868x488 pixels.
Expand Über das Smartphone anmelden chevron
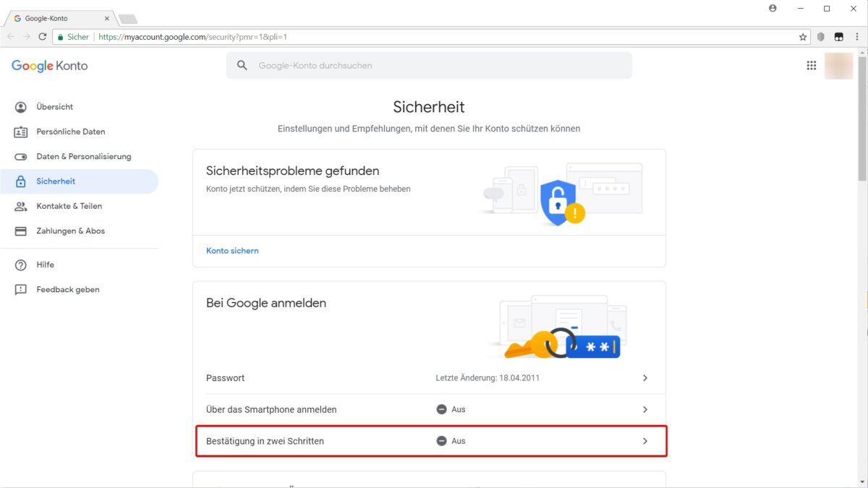pos(645,409)
